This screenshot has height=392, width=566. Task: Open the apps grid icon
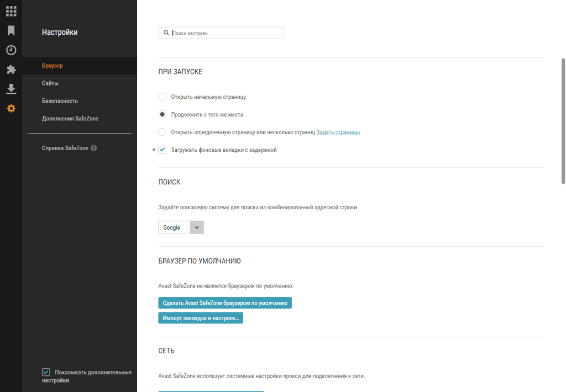tap(11, 11)
